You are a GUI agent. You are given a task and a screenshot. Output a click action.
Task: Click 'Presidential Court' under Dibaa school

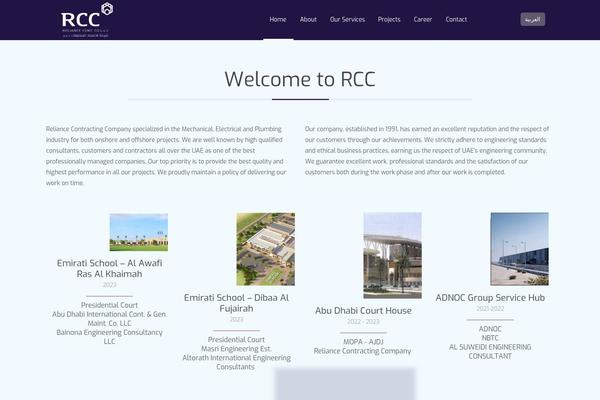236,340
